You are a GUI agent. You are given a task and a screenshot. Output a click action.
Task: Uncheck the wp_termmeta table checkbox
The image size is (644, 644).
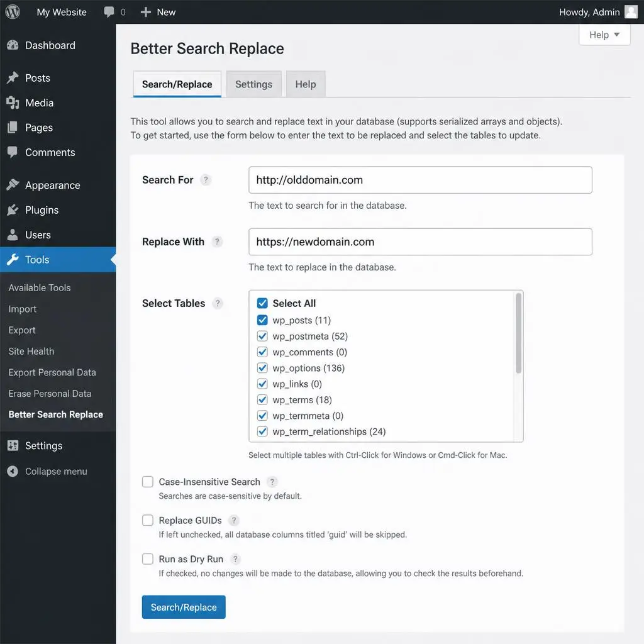coord(262,416)
